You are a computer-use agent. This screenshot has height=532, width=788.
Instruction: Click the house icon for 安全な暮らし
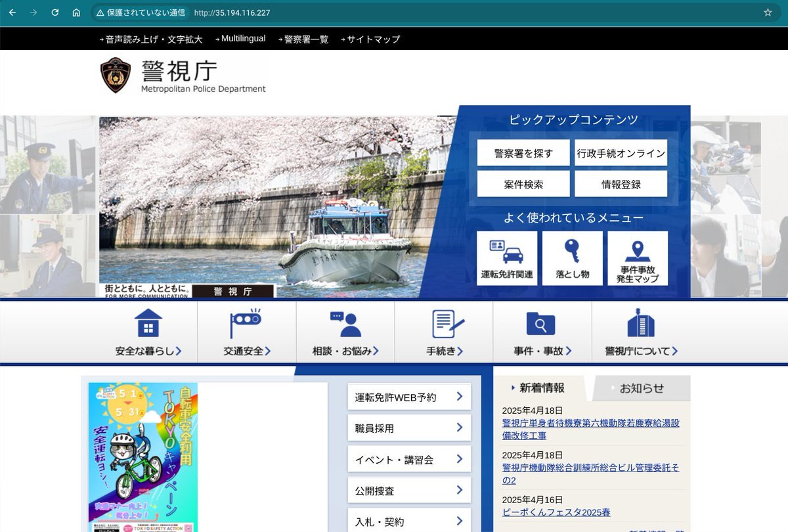(148, 323)
